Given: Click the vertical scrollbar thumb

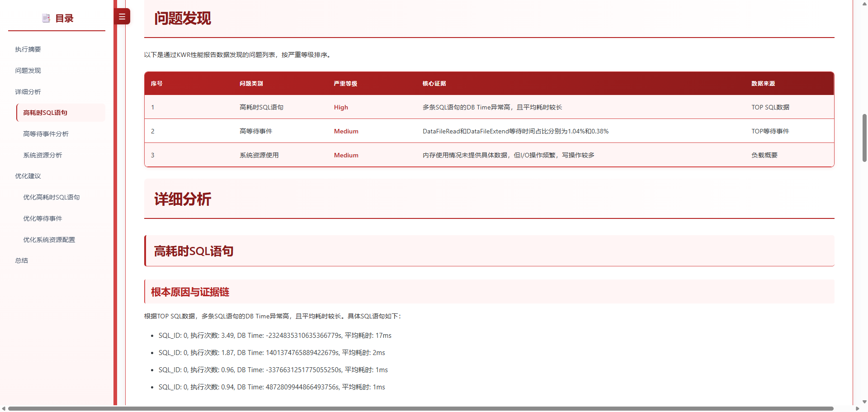Looking at the screenshot, I should coord(864,138).
